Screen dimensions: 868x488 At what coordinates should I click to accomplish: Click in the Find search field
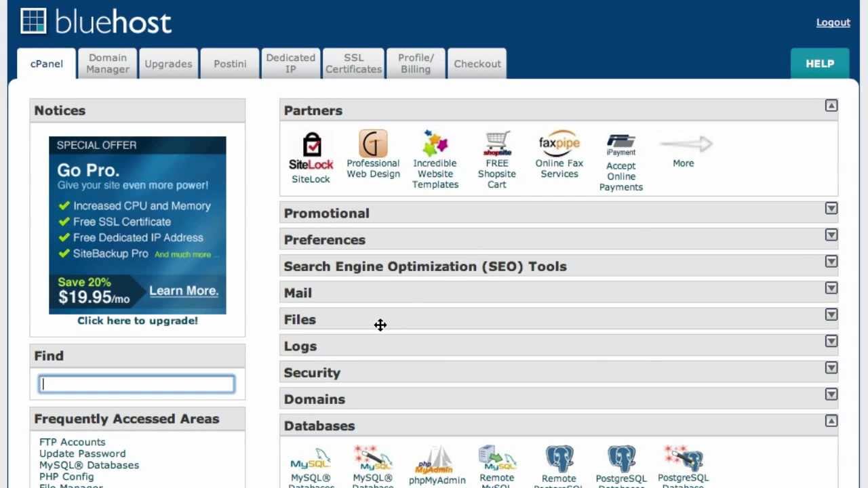pyautogui.click(x=137, y=384)
